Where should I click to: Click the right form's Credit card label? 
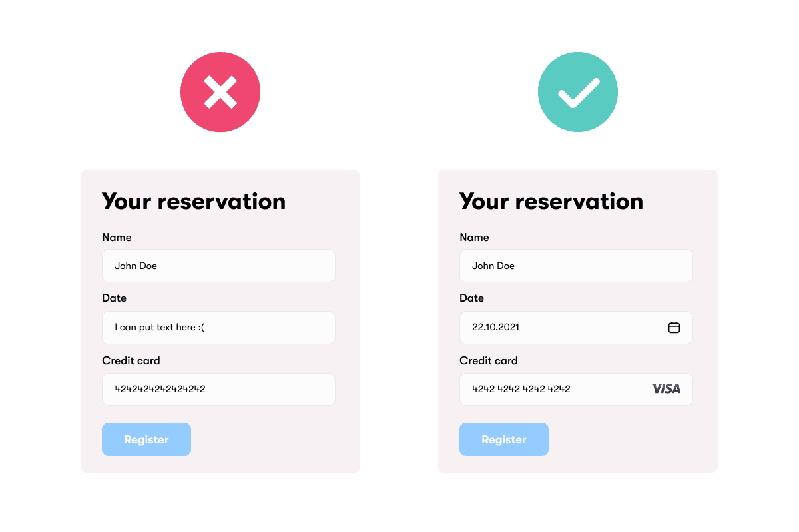point(489,361)
